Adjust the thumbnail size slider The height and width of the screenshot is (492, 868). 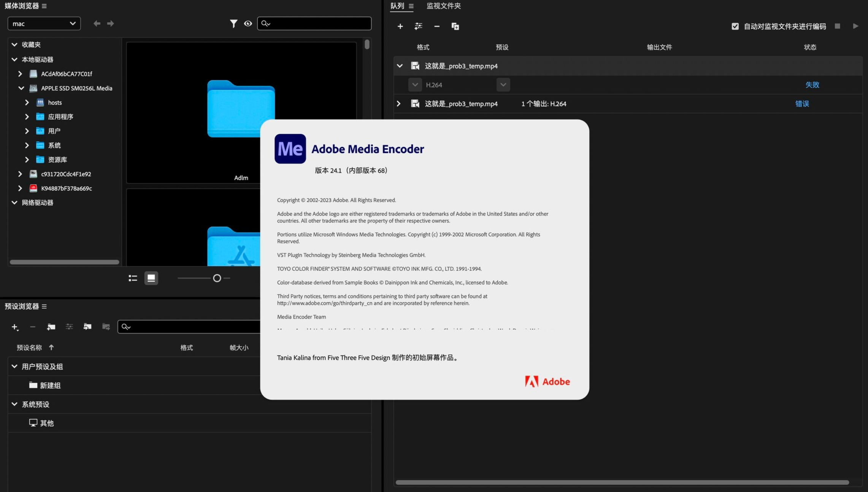(x=217, y=278)
